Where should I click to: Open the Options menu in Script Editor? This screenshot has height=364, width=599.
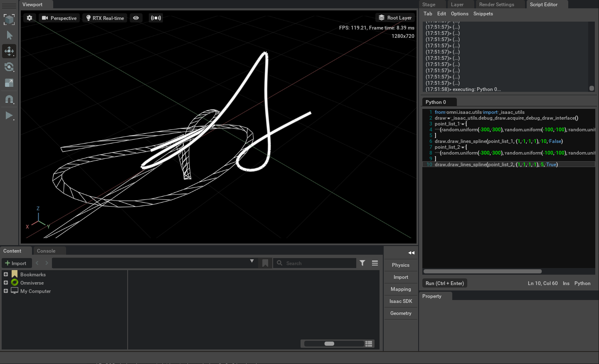tap(460, 14)
